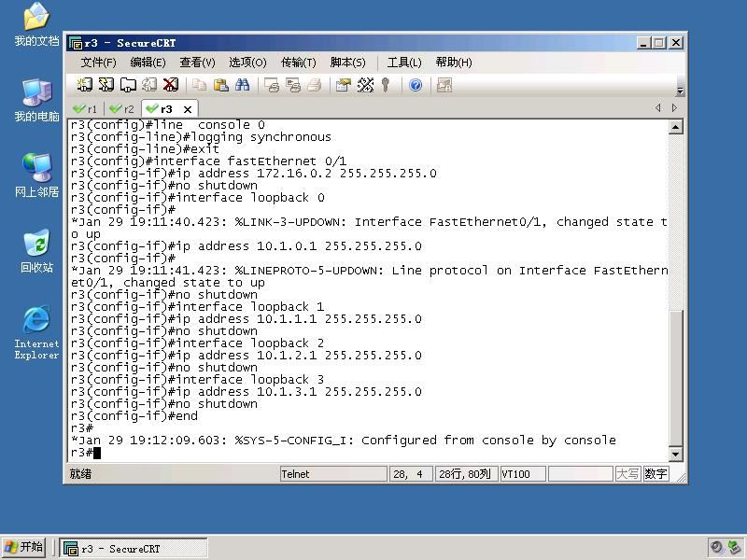The height and width of the screenshot is (560, 747).
Task: Click the Connect toolbar icon
Action: point(84,85)
